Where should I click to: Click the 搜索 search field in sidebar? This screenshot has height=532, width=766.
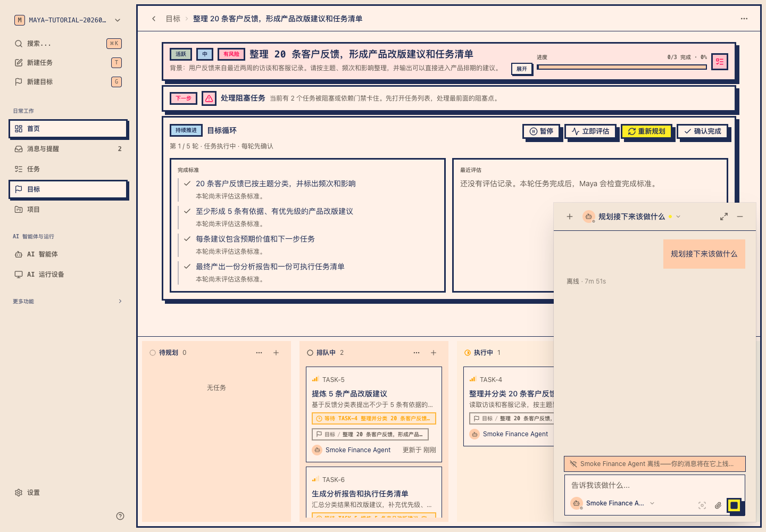click(68, 44)
